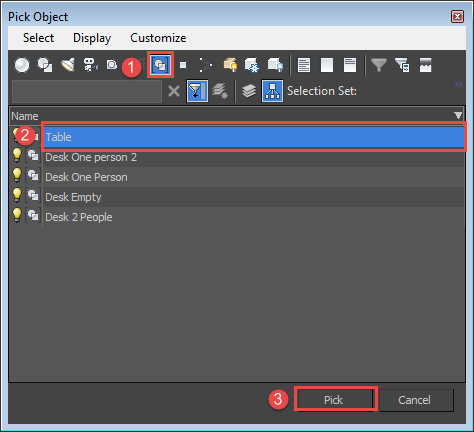Toggle Display Lights spotlight icon
The width and height of the screenshot is (474, 432).
(x=68, y=65)
